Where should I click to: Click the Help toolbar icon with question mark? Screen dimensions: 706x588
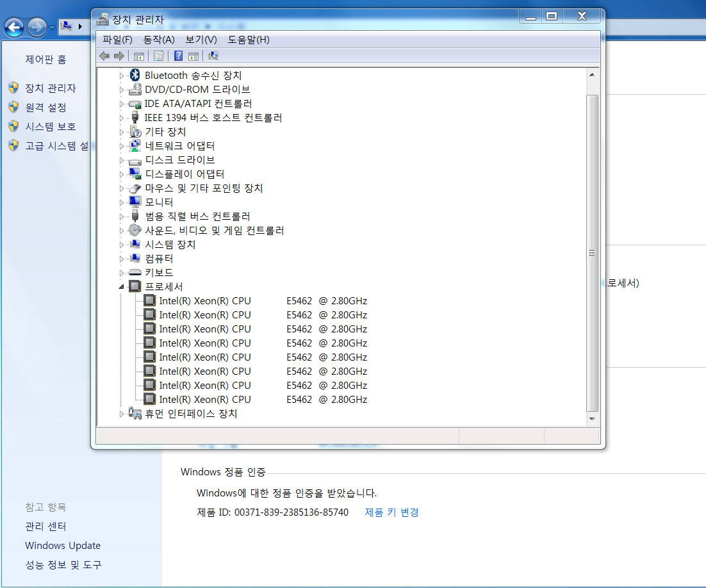[179, 56]
